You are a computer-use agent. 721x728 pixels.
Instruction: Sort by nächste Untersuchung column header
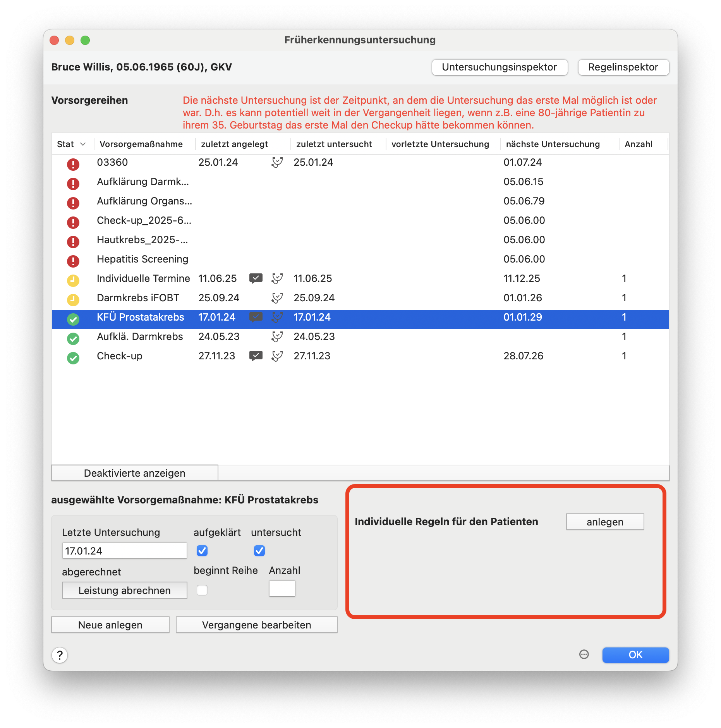coord(553,144)
